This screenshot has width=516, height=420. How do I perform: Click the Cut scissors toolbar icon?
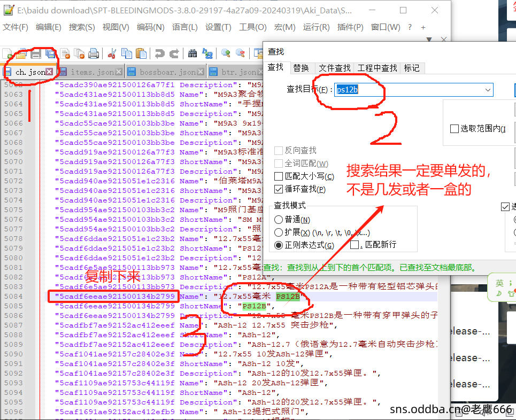point(112,53)
